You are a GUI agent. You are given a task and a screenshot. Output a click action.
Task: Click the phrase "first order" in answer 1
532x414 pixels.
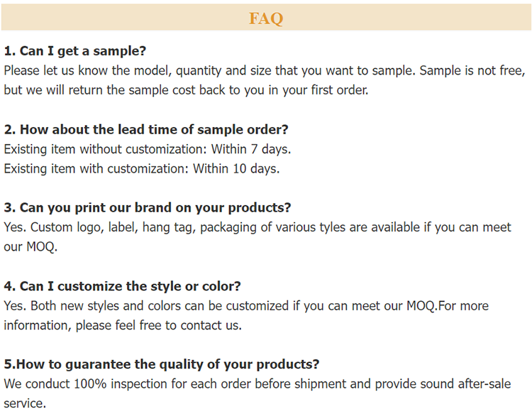pos(336,91)
